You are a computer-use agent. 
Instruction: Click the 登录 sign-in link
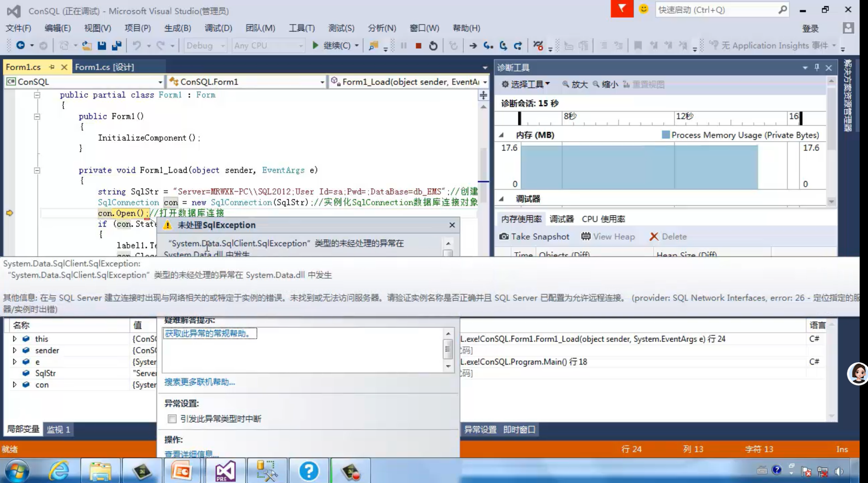pos(810,28)
